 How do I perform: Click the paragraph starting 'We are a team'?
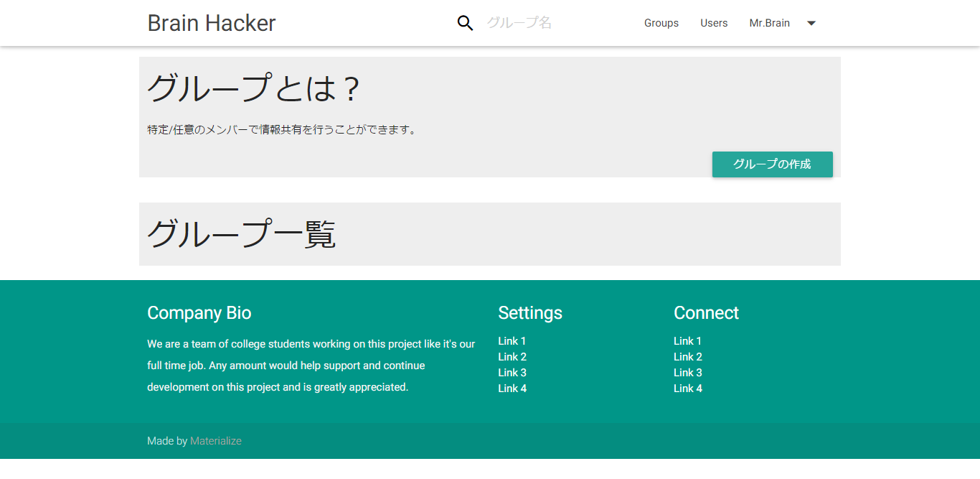click(x=311, y=366)
